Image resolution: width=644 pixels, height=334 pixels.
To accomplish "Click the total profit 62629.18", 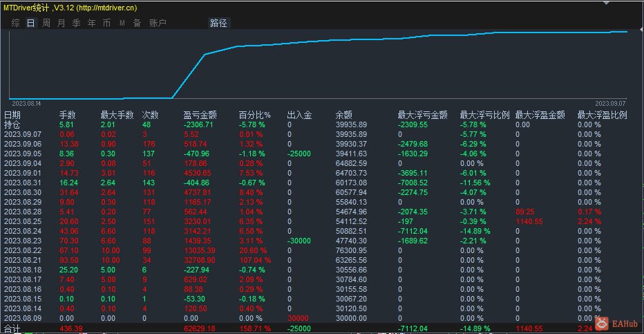I will (200, 328).
